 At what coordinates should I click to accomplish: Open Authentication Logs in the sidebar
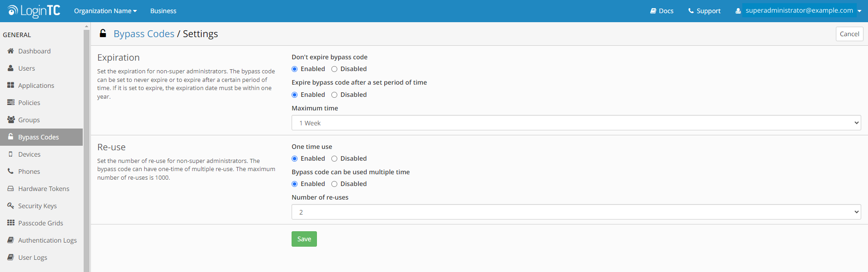click(42, 240)
